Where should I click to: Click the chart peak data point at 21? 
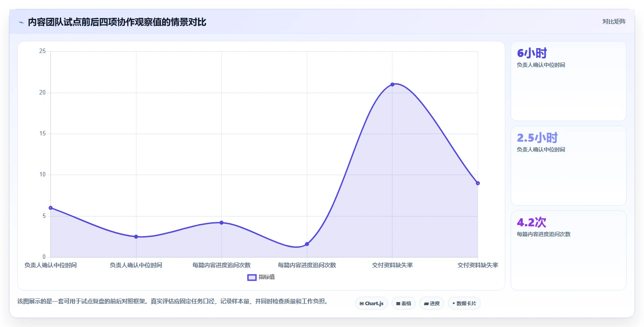click(x=392, y=84)
